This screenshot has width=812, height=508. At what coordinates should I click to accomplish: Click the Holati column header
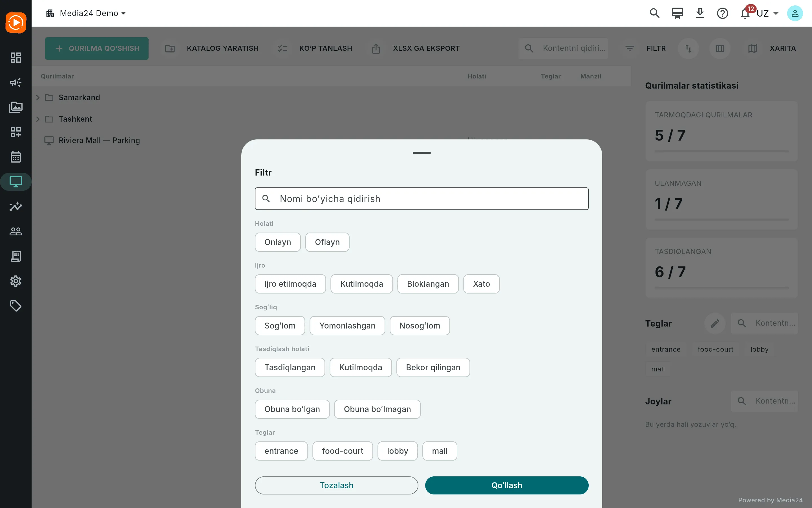tap(477, 76)
